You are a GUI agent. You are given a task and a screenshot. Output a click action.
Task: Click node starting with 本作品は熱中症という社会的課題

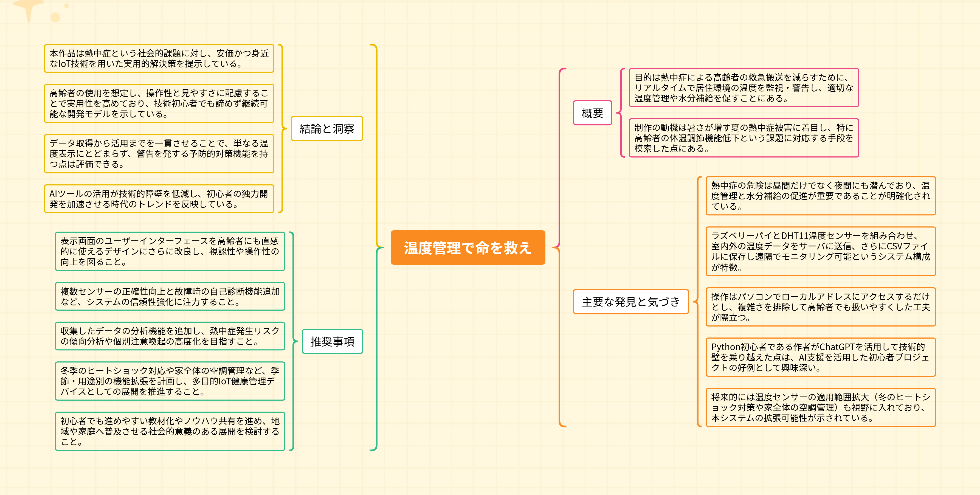(x=159, y=59)
